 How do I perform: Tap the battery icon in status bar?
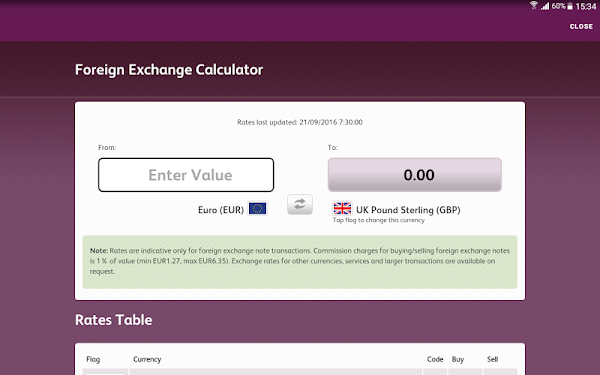(570, 6)
